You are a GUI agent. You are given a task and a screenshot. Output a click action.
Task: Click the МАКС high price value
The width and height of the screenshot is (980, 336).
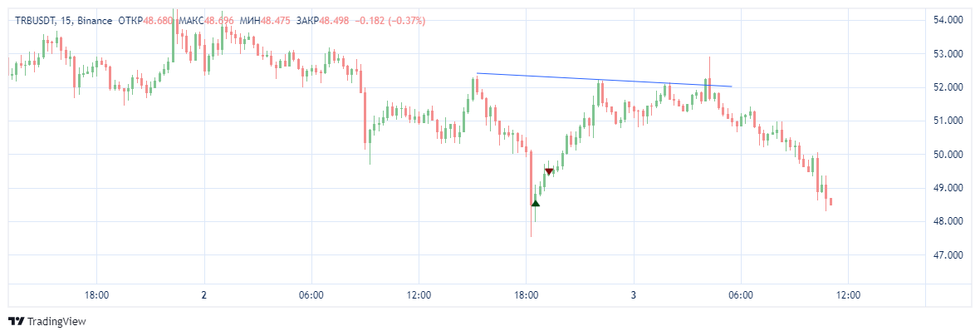[x=220, y=20]
